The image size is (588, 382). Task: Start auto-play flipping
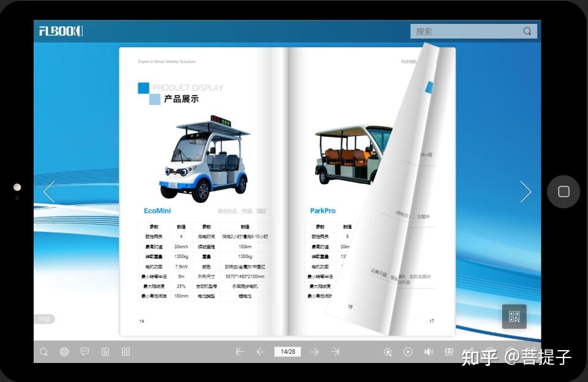pyautogui.click(x=408, y=352)
